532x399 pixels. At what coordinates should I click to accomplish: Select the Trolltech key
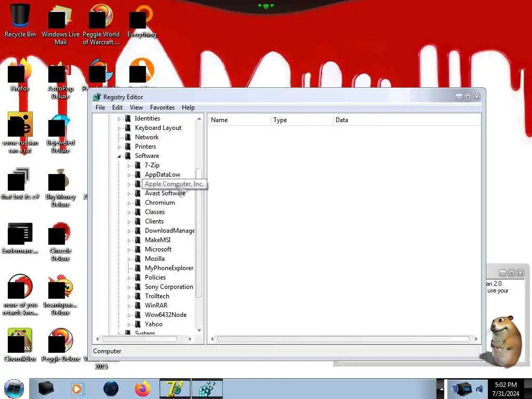point(157,296)
